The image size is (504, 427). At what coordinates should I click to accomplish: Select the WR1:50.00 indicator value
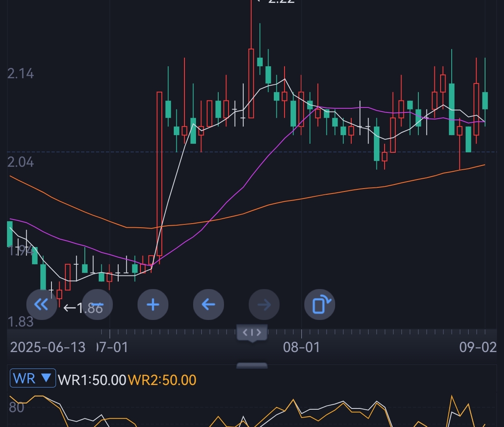coord(92,380)
